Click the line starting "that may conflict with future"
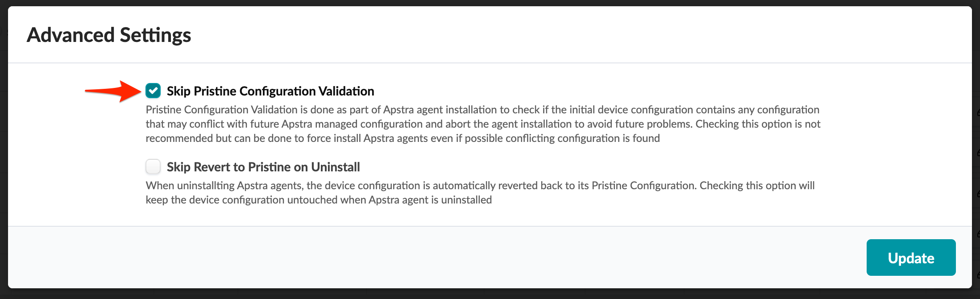 [x=483, y=124]
